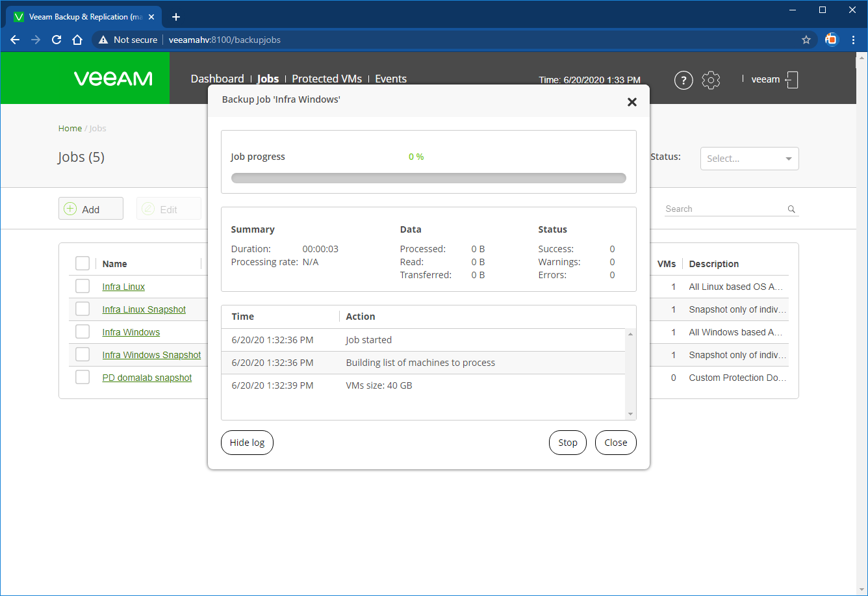Click the sign-out icon next to veeam username

coord(792,79)
